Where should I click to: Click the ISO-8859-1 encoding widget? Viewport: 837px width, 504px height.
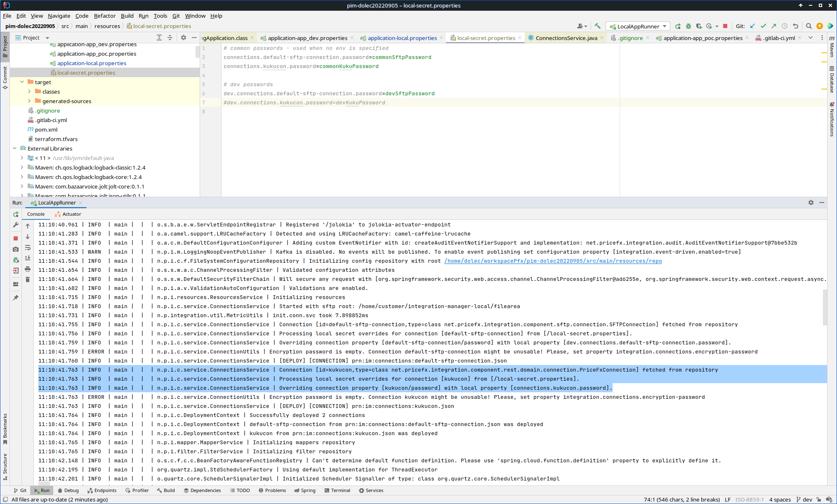tap(750, 499)
